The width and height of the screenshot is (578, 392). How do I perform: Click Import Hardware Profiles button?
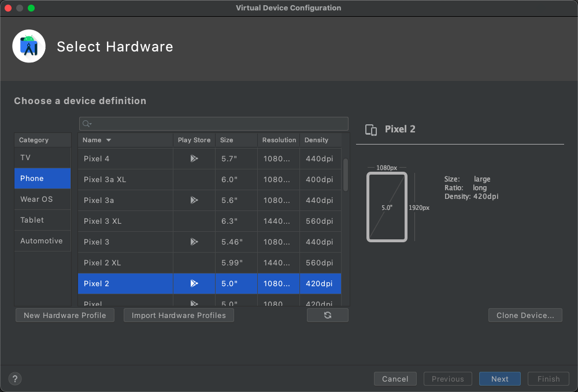tap(179, 315)
